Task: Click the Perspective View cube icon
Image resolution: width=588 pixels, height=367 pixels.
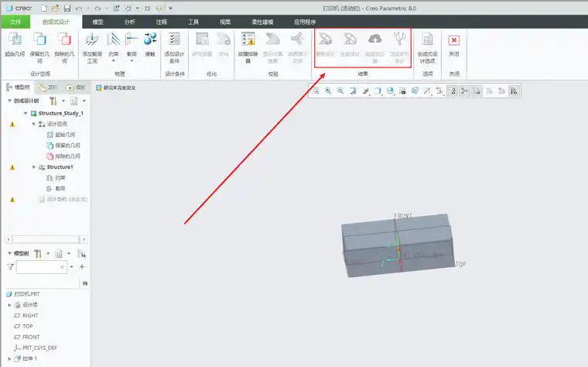Action: (x=415, y=91)
